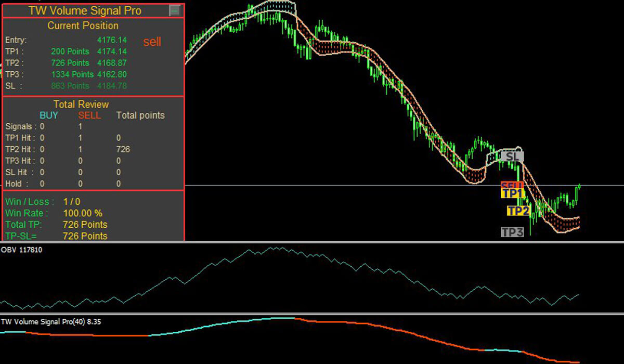Image resolution: width=624 pixels, height=364 pixels.
Task: Click the orange sell position label
Action: point(152,42)
